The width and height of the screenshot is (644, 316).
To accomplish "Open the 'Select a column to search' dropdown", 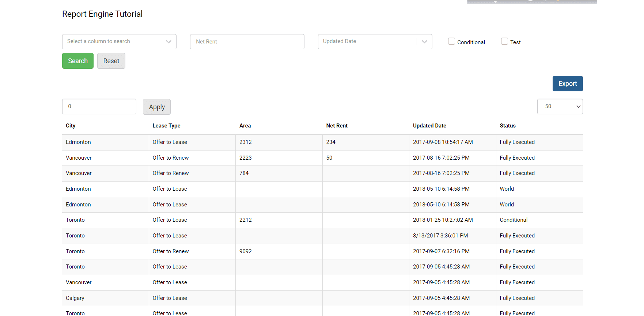I will click(119, 42).
